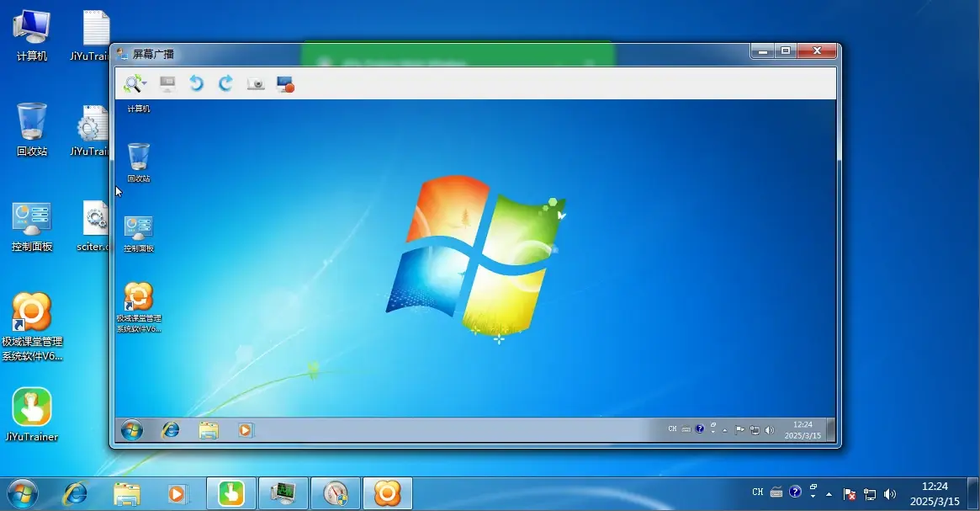The height and width of the screenshot is (511, 980).
Task: Click the clockwise rotate arrow in toolbar
Action: coord(225,83)
